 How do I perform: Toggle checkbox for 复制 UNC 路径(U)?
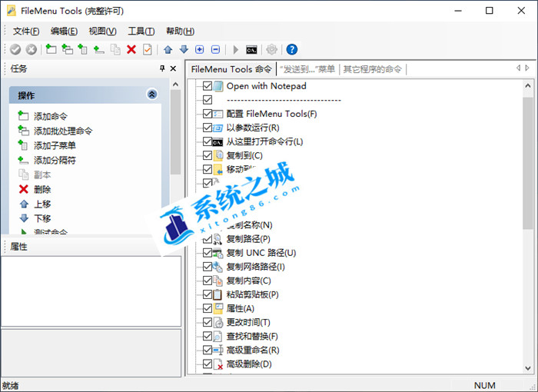(x=208, y=253)
